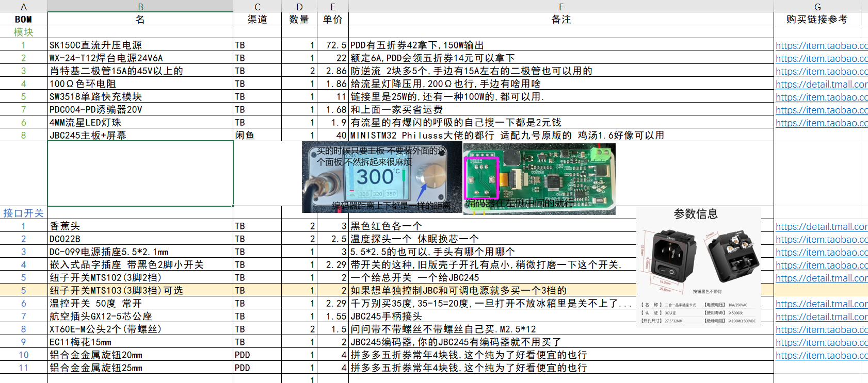Screen dimensions: 868x383
Task: Open the purchase link for WX-24-T12焊台电源
Action: [822, 58]
